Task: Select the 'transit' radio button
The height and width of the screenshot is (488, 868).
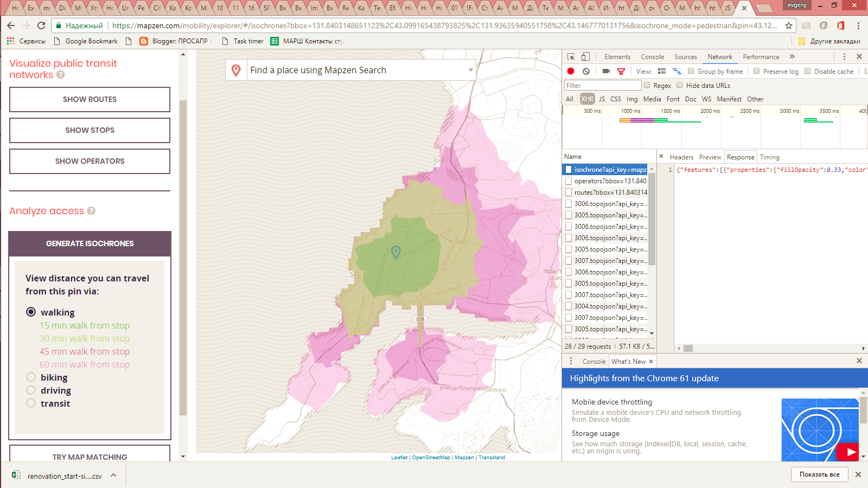Action: pos(31,403)
